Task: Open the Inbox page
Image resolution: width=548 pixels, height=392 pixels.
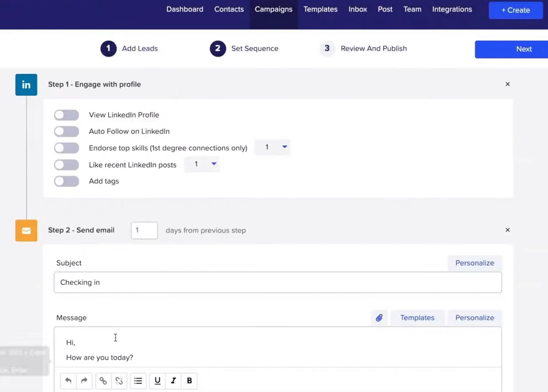Action: pos(358,9)
